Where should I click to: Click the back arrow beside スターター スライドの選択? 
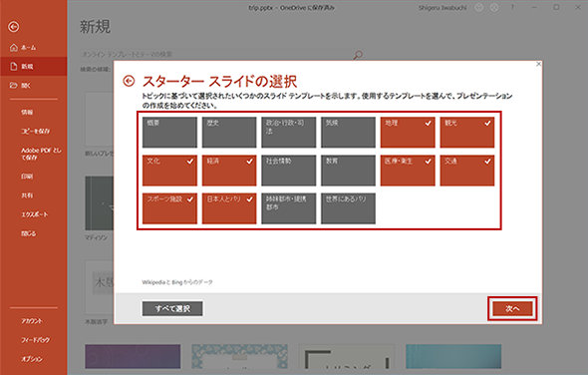129,81
